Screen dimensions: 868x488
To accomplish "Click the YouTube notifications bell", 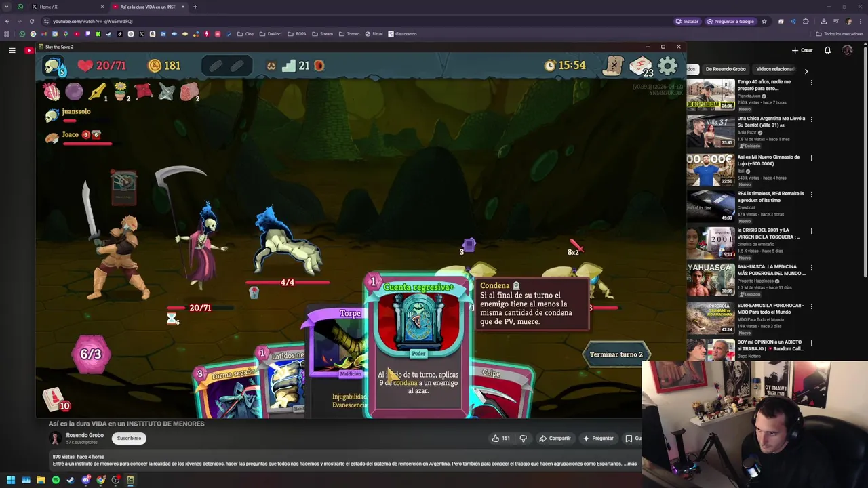I will (x=827, y=50).
